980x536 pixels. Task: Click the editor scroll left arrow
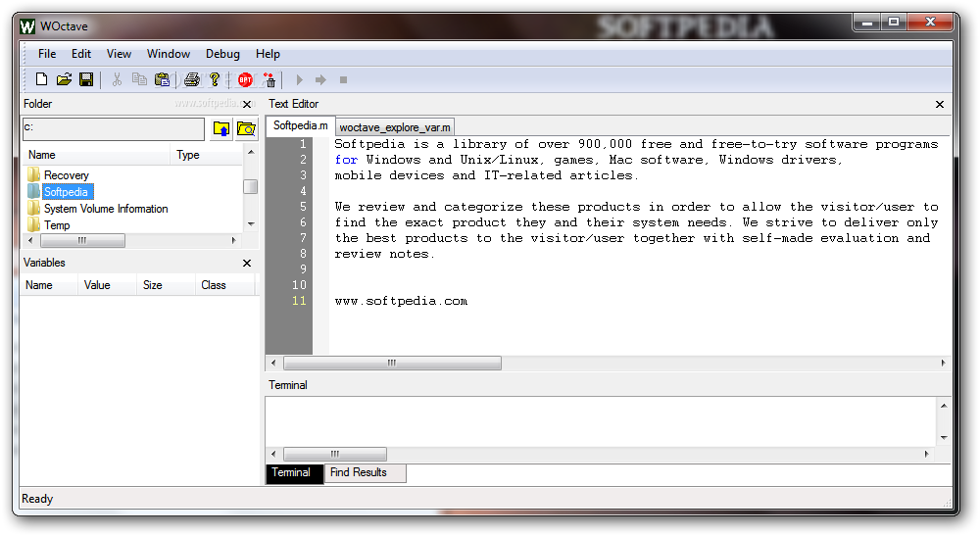pyautogui.click(x=273, y=363)
